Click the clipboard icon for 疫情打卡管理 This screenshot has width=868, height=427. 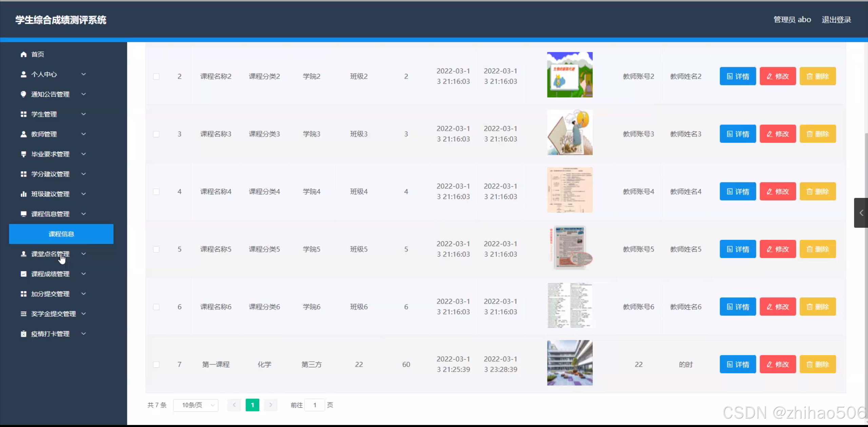point(23,334)
